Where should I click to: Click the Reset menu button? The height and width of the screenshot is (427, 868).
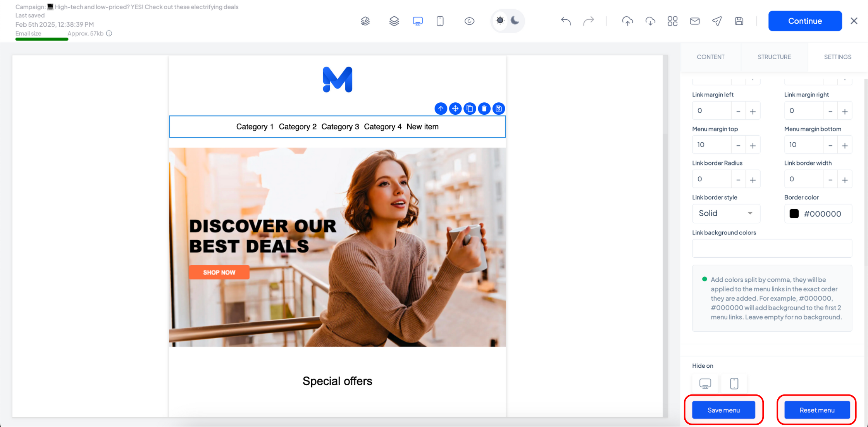(x=817, y=410)
